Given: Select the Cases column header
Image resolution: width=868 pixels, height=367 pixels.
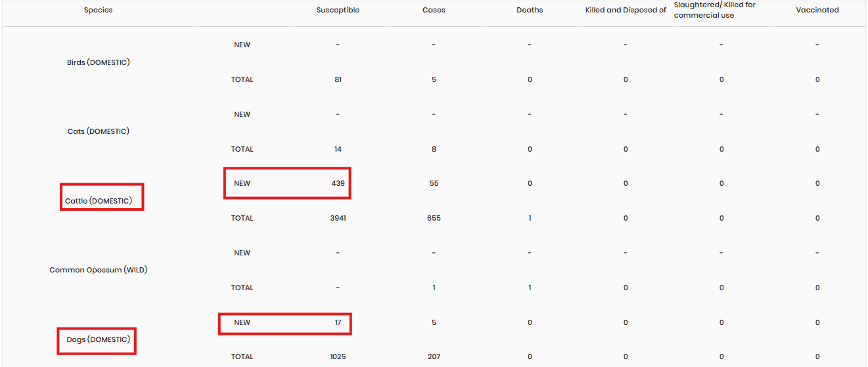Looking at the screenshot, I should click(x=434, y=10).
